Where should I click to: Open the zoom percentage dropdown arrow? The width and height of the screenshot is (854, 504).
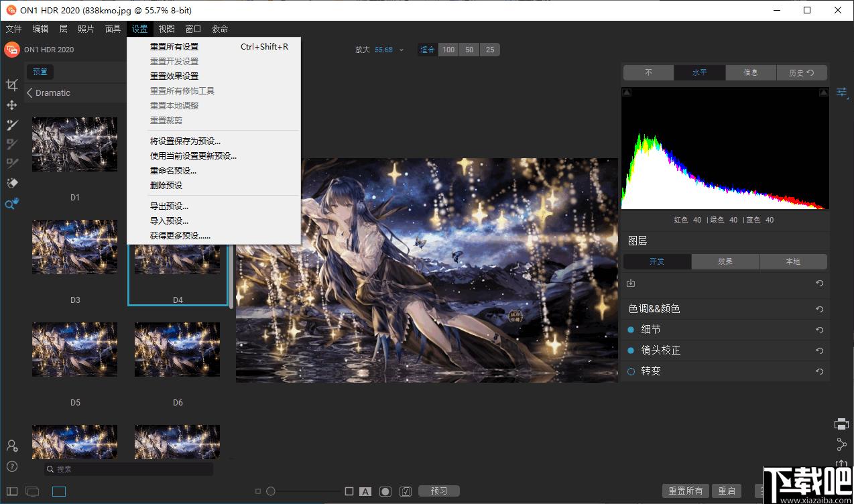(402, 50)
